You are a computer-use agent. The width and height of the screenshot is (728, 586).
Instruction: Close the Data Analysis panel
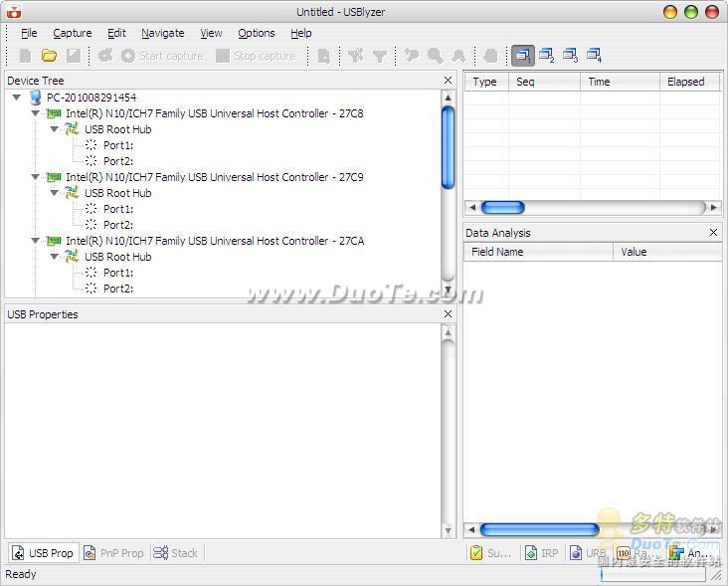coord(714,232)
